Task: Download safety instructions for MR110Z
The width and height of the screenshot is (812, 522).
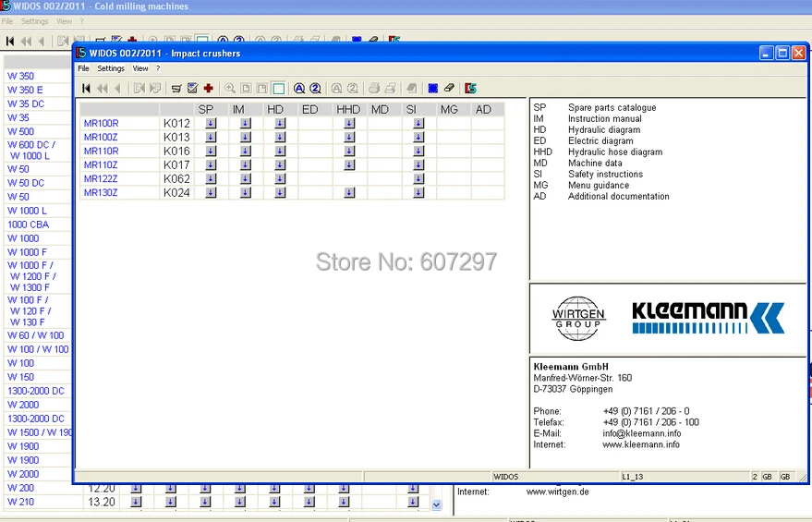Action: pyautogui.click(x=419, y=164)
